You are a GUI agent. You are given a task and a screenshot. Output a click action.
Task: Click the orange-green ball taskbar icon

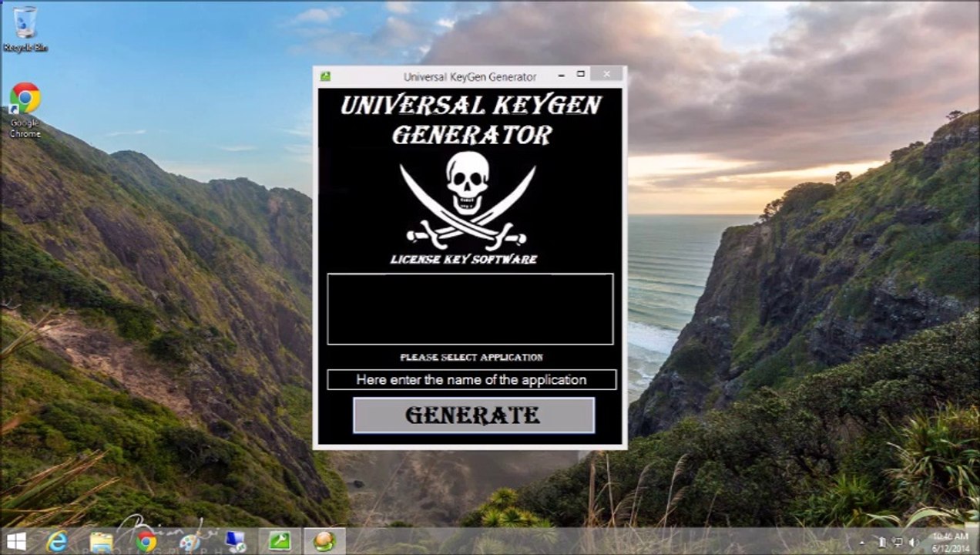click(324, 542)
